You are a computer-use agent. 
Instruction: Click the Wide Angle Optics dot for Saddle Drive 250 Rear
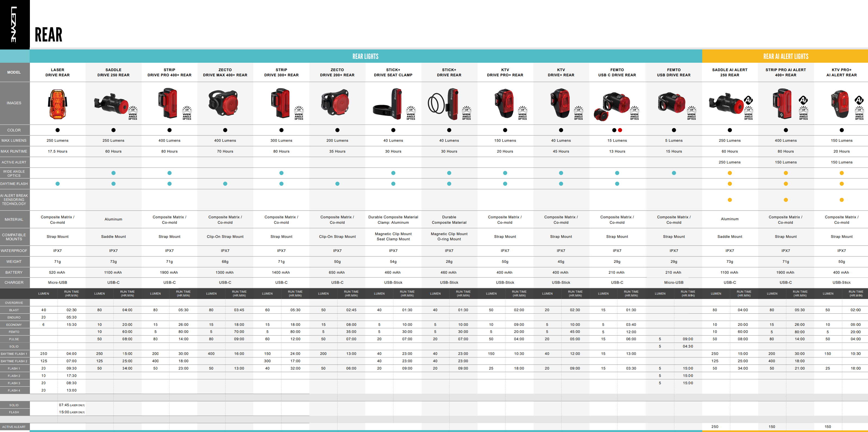click(x=114, y=173)
